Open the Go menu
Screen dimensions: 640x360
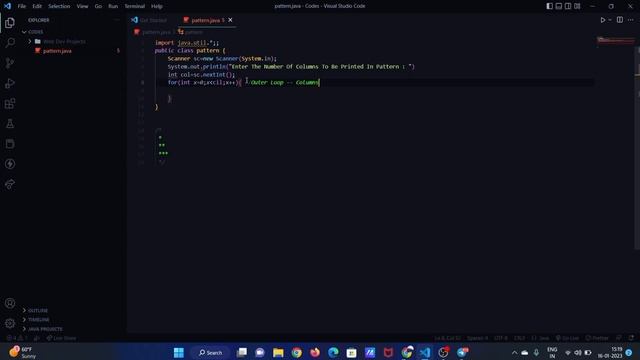(x=98, y=6)
